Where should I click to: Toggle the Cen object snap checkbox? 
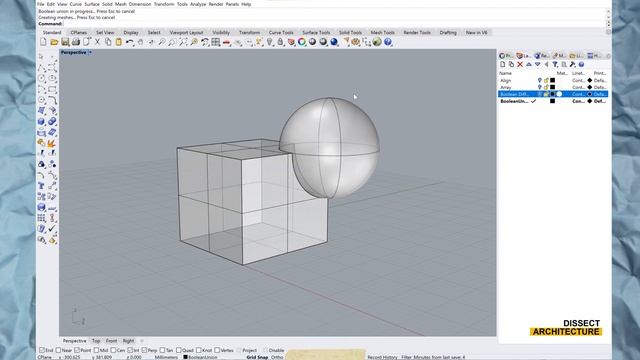coord(113,350)
